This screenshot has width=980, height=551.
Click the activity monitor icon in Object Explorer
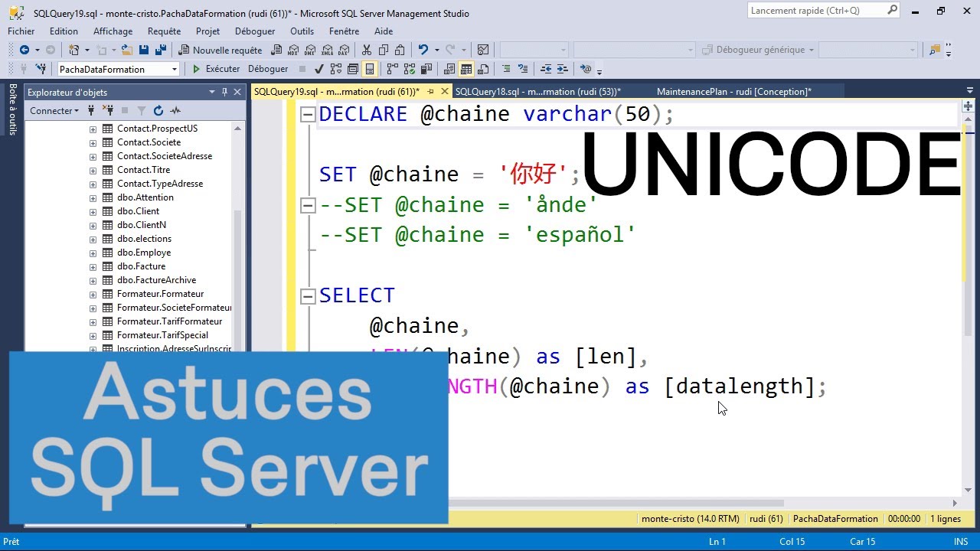pyautogui.click(x=175, y=110)
